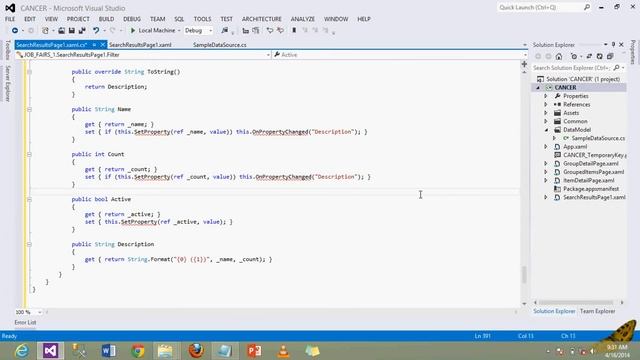Switch to the Team Explorer tab
This screenshot has height=360, width=640.
click(597, 311)
